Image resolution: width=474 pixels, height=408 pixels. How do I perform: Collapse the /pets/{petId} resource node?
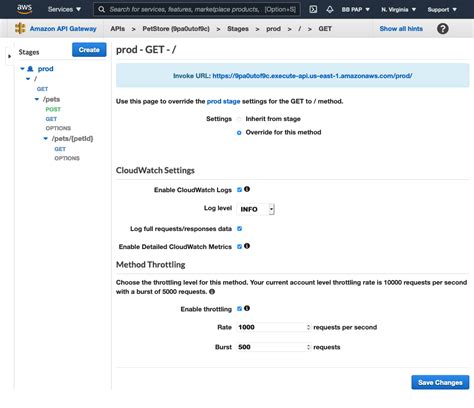point(46,139)
